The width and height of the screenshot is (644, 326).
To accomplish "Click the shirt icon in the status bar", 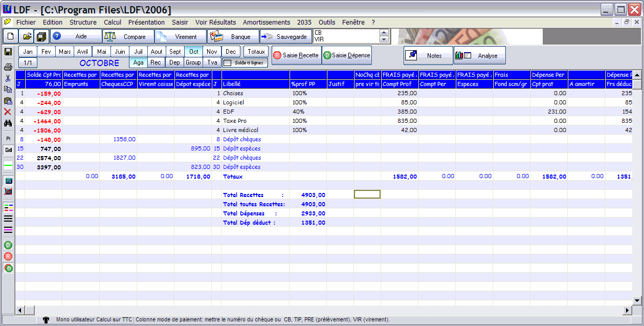I will pyautogui.click(x=47, y=320).
